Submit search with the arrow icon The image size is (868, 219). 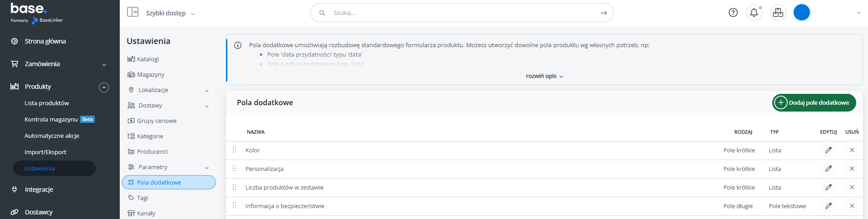click(x=603, y=13)
